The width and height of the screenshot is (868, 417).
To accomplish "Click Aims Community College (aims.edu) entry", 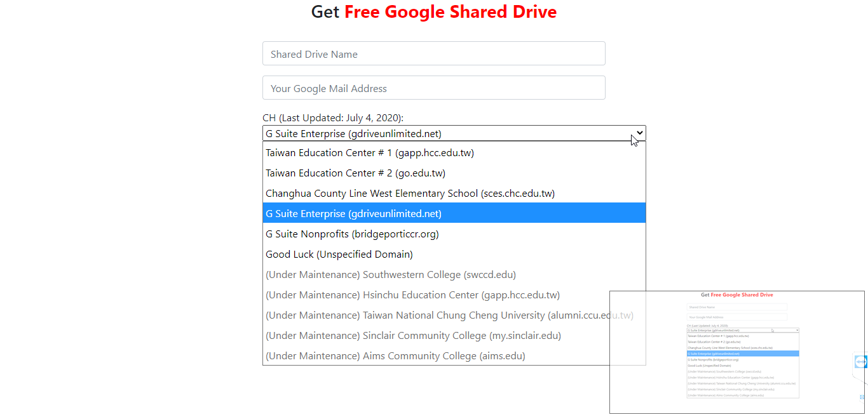I will (454, 355).
